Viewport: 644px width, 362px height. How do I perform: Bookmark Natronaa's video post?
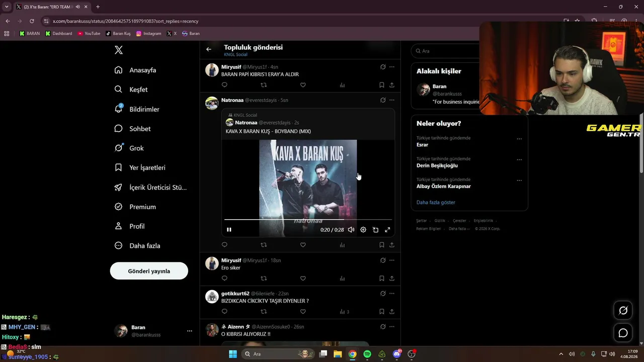coord(382,245)
